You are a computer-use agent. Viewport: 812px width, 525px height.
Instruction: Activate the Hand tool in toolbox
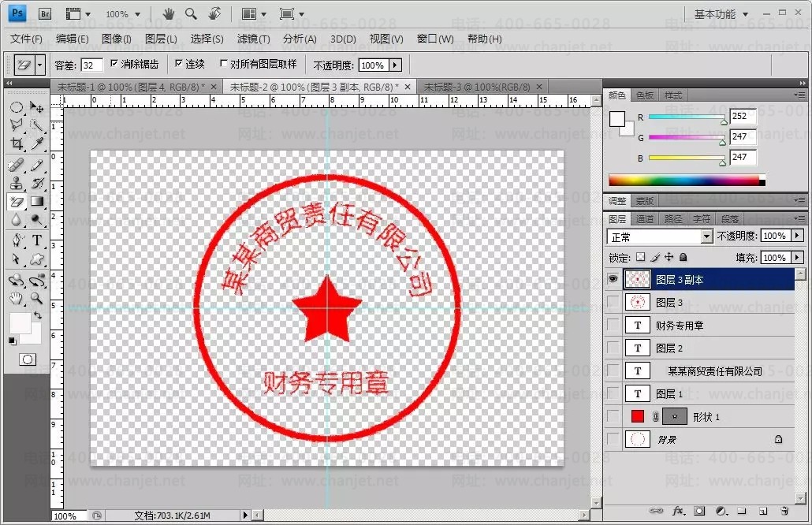point(17,298)
